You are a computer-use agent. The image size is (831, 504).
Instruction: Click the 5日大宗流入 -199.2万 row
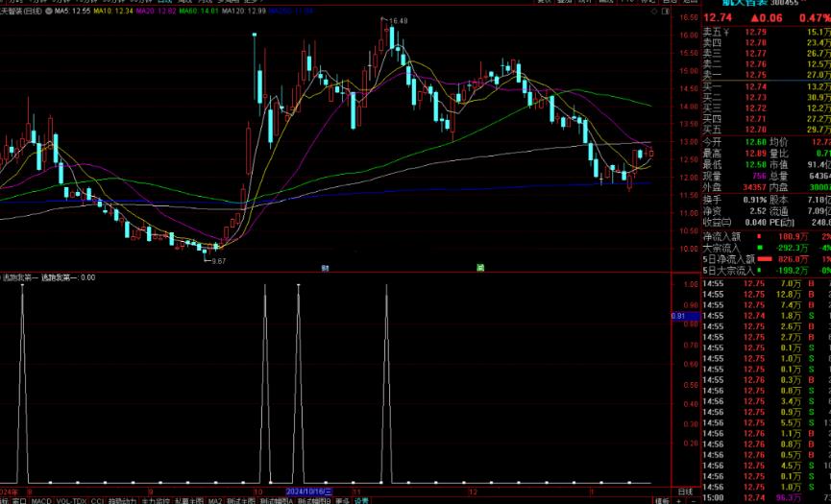click(x=767, y=271)
